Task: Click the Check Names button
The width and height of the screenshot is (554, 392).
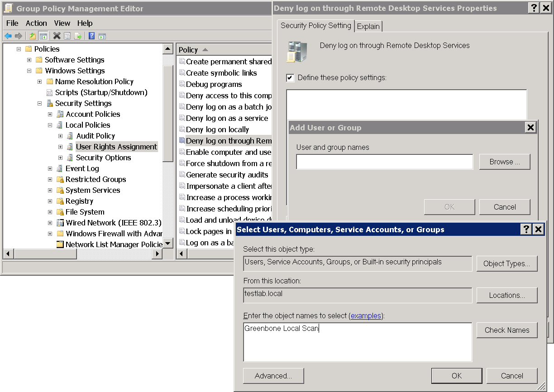Action: click(x=506, y=330)
